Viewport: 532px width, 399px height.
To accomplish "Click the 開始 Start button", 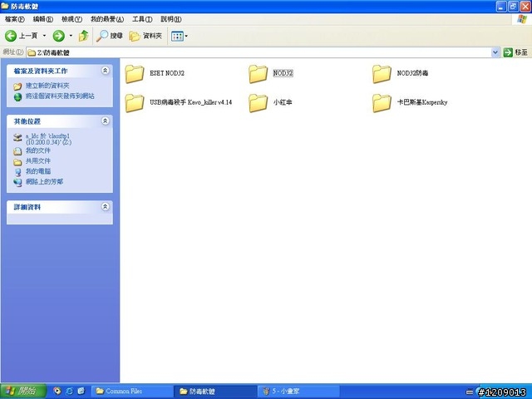I will point(23,392).
